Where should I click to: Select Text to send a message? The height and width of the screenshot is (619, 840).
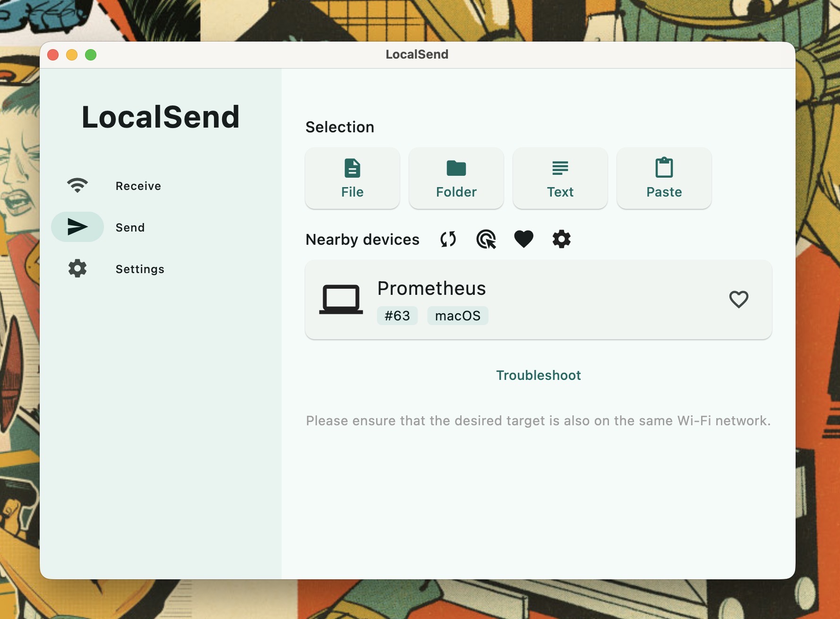[x=560, y=178]
